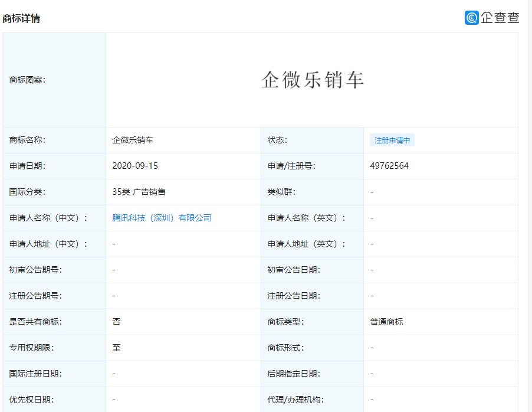Select the 否 shared trademark value

pyautogui.click(x=116, y=322)
